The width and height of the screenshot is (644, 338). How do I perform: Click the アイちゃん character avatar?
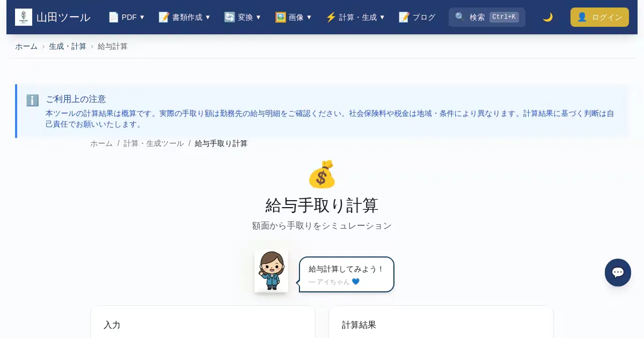[271, 271]
